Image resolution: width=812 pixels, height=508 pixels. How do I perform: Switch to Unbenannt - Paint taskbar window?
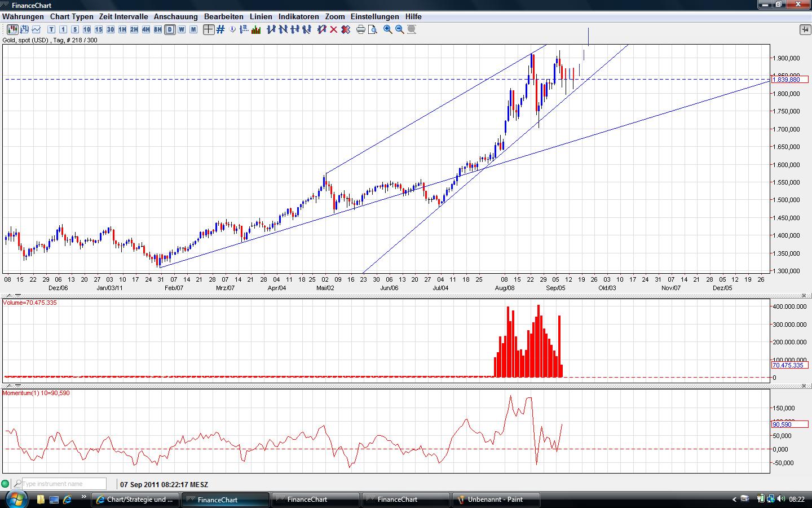coord(496,500)
